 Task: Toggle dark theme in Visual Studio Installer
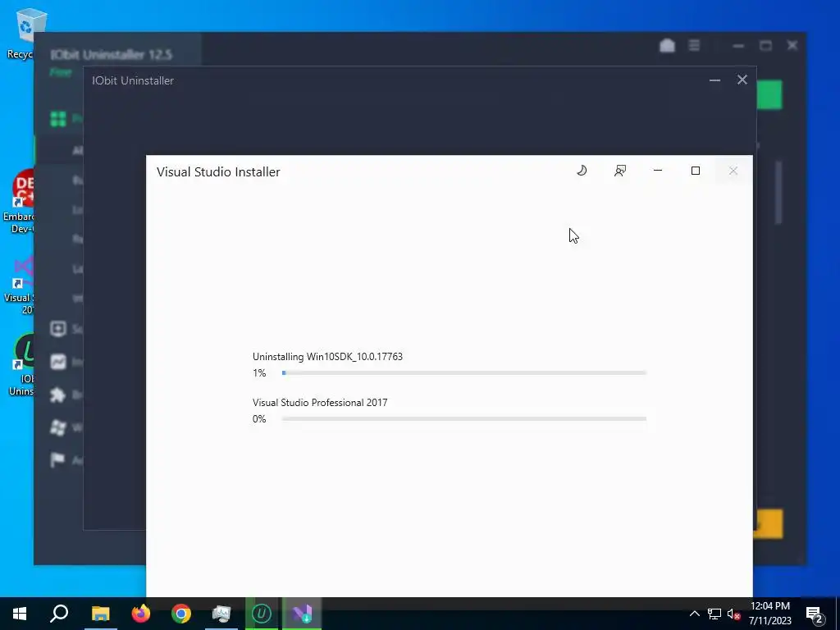(x=582, y=171)
